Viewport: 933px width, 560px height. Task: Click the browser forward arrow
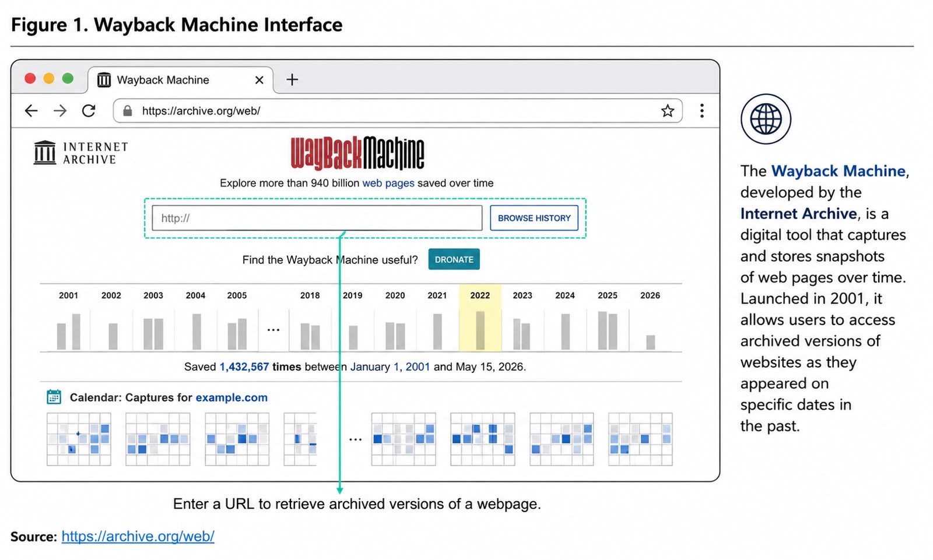pos(60,111)
